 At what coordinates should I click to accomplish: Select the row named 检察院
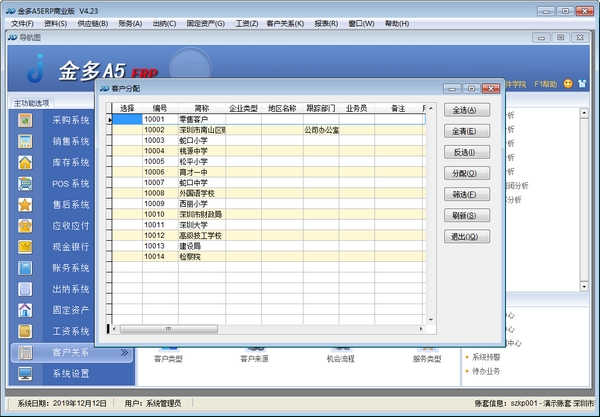[x=269, y=256]
